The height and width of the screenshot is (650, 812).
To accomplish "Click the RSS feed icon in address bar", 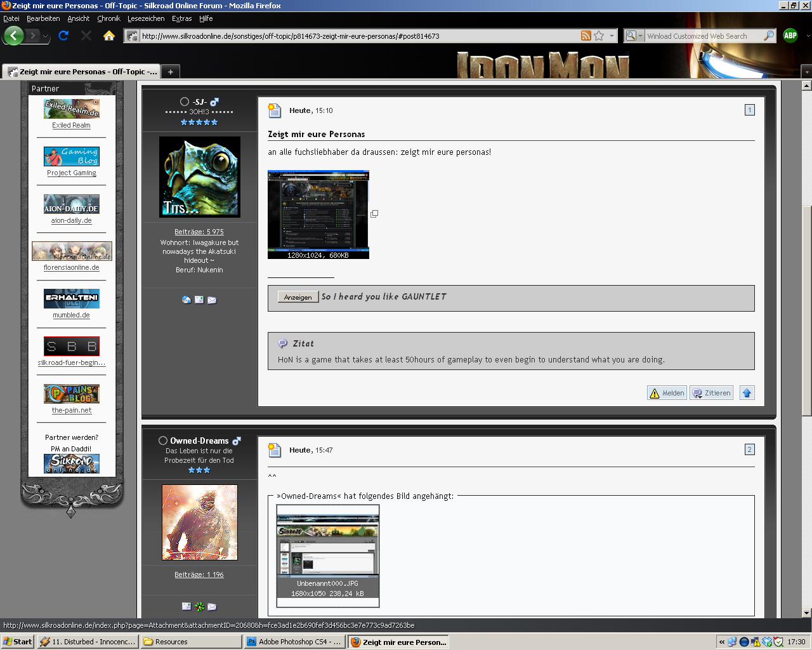I will [x=586, y=36].
